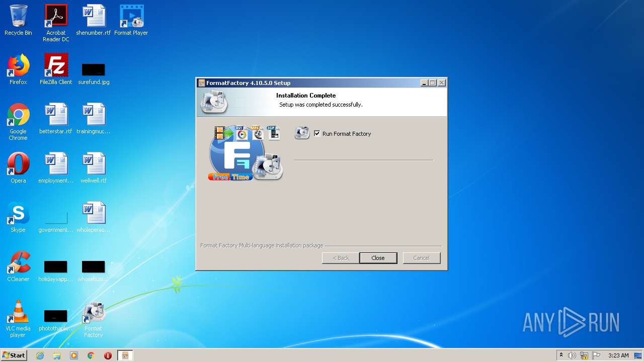
Task: Close FormatFactory Setup via title bar X
Action: click(x=442, y=83)
